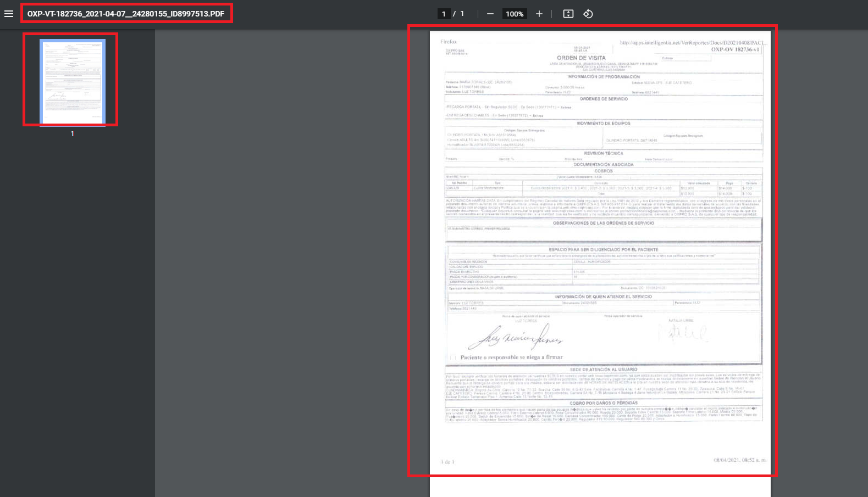The width and height of the screenshot is (868, 497).
Task: Click the 08/04/2021 timestamp in page footer
Action: tap(740, 460)
